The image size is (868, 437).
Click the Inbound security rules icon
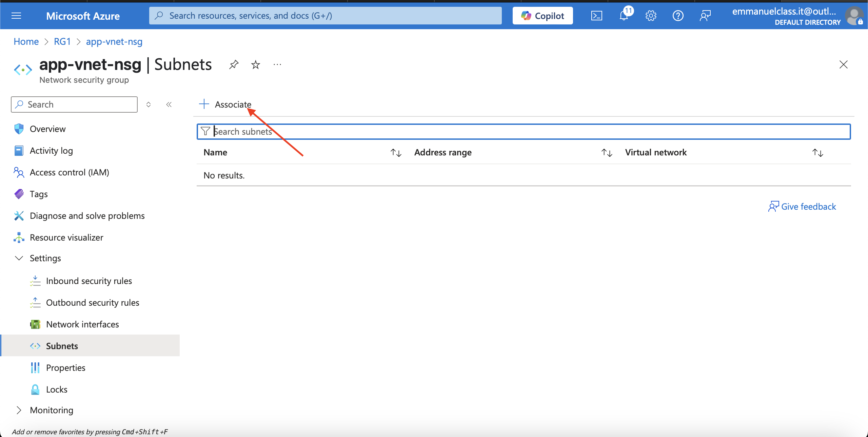tap(35, 281)
